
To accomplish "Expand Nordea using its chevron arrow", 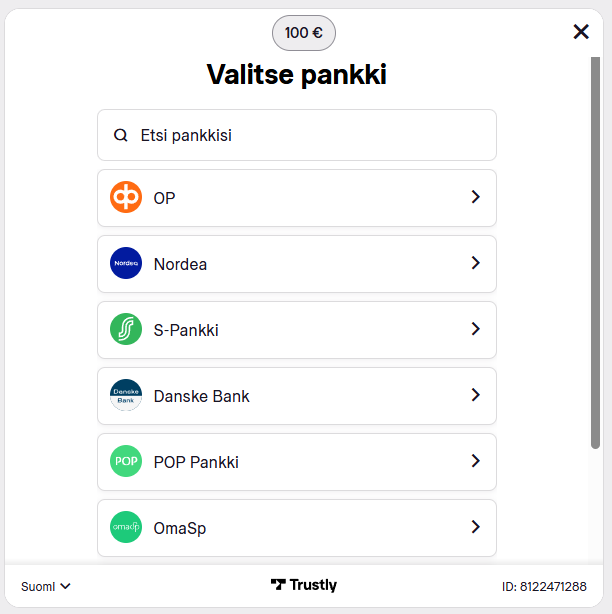I will point(476,263).
